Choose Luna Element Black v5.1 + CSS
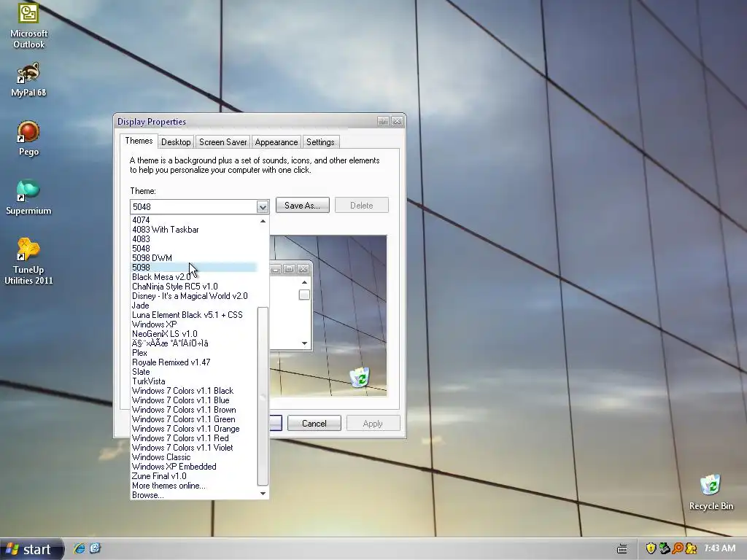This screenshot has height=560, width=747. [194, 315]
